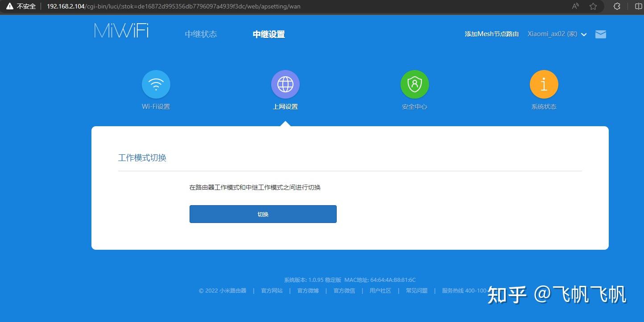Click the browser address bar

pos(178,6)
